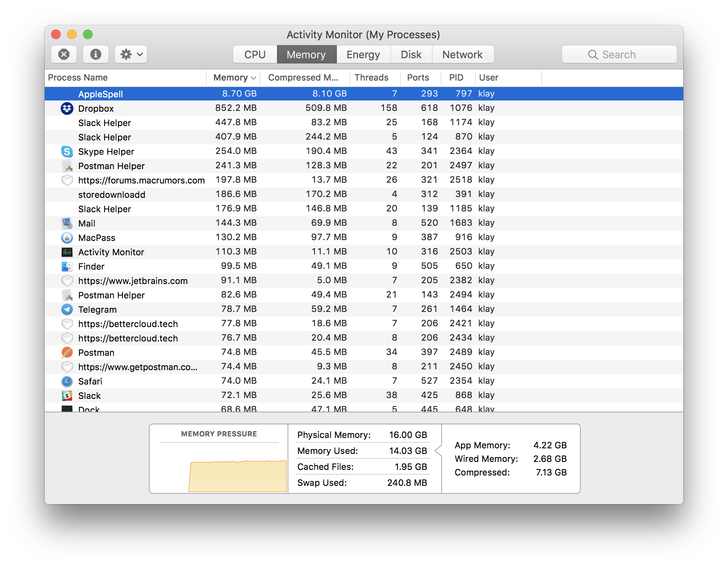Image resolution: width=728 pixels, height=568 pixels.
Task: Click the Quit Process stop icon
Action: click(64, 54)
